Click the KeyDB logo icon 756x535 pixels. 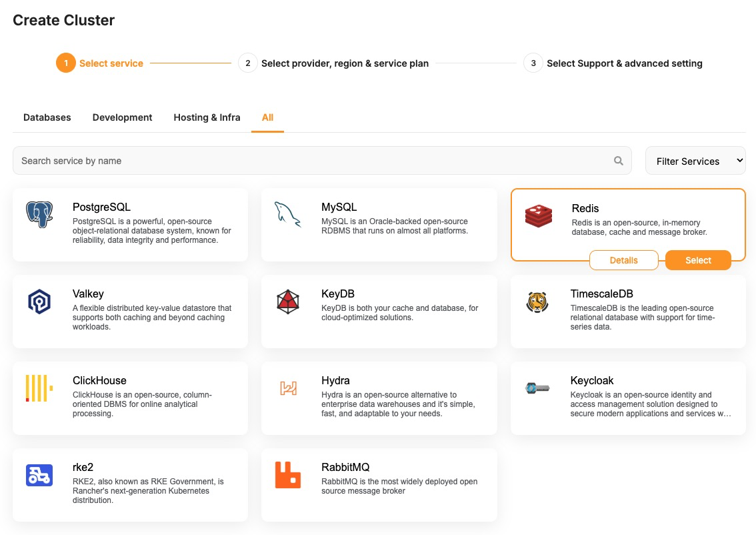pyautogui.click(x=288, y=302)
